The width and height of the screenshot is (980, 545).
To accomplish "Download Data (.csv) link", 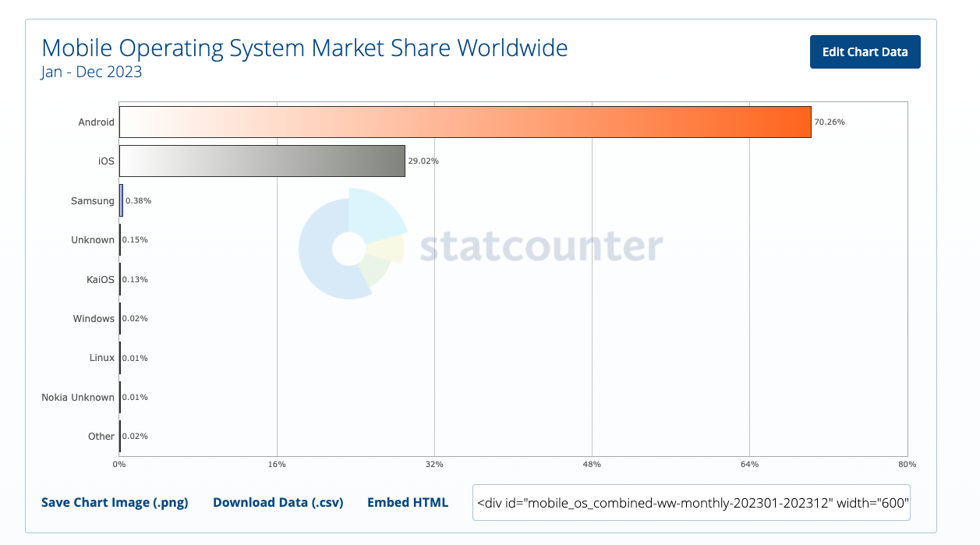I will [278, 502].
